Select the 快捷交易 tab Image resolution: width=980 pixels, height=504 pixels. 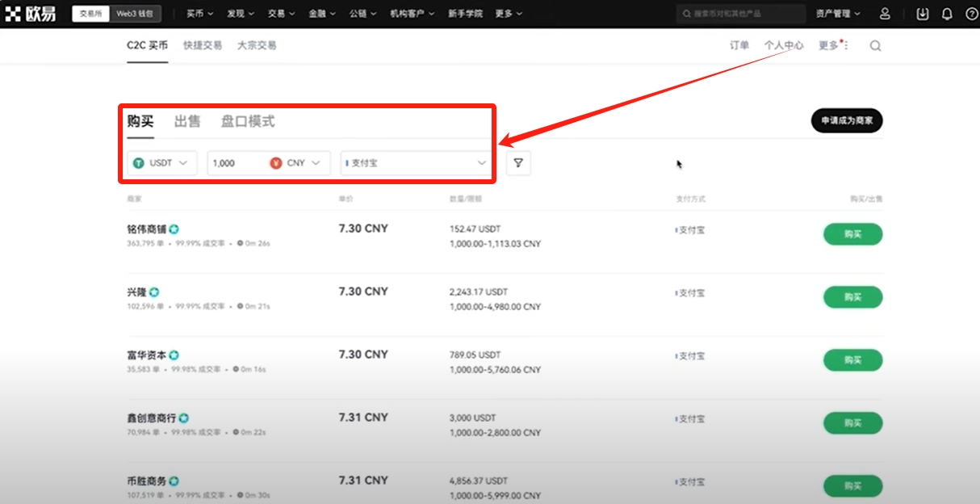pos(203,46)
